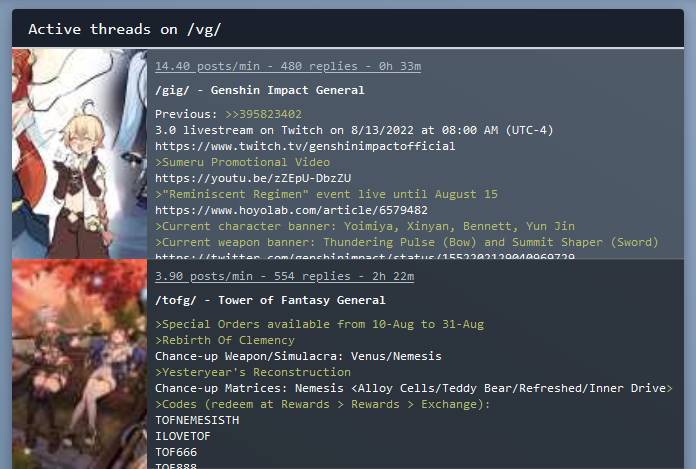
Task: Click the 'Chance-up Matrices: Nemesis' line
Action: click(414, 388)
